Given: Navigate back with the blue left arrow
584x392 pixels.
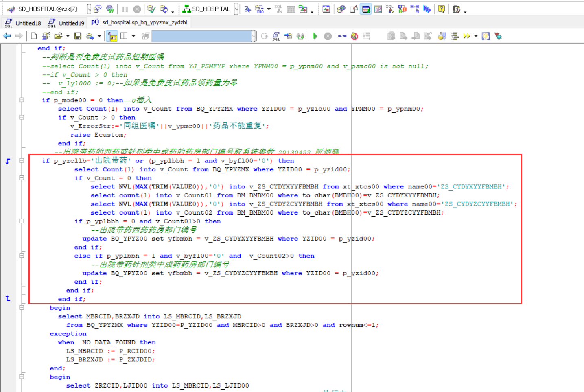Looking at the screenshot, I should (x=7, y=36).
